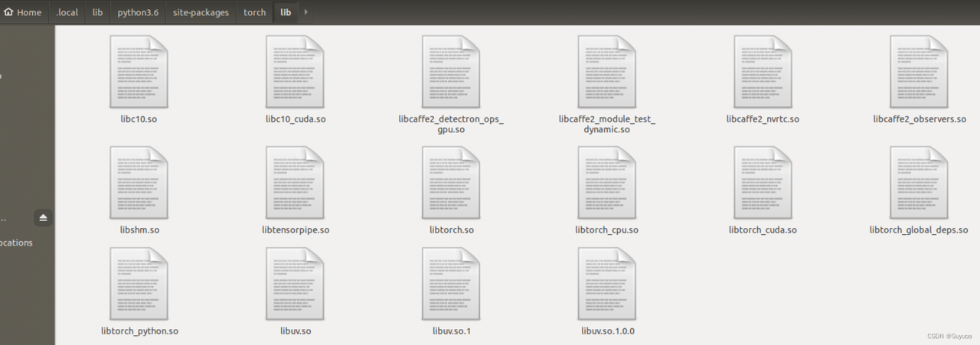
Task: Select the libtorch.so file icon
Action: (x=451, y=182)
